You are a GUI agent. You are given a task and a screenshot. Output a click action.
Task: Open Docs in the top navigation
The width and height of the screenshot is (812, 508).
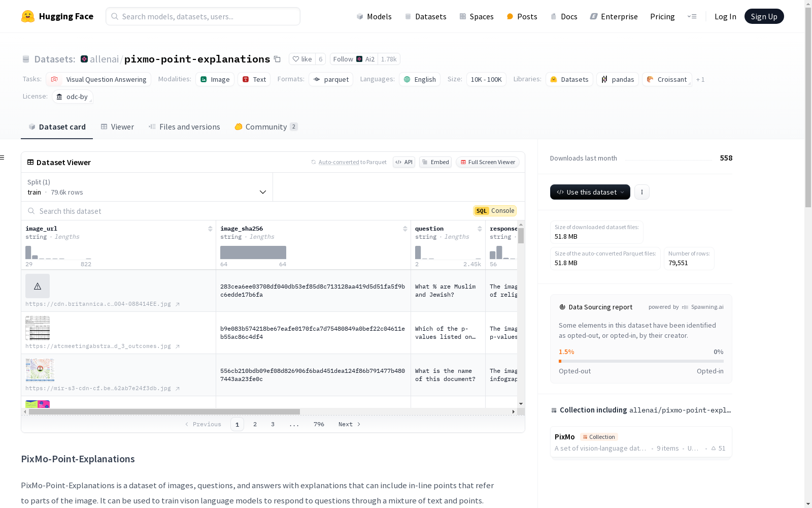(564, 16)
